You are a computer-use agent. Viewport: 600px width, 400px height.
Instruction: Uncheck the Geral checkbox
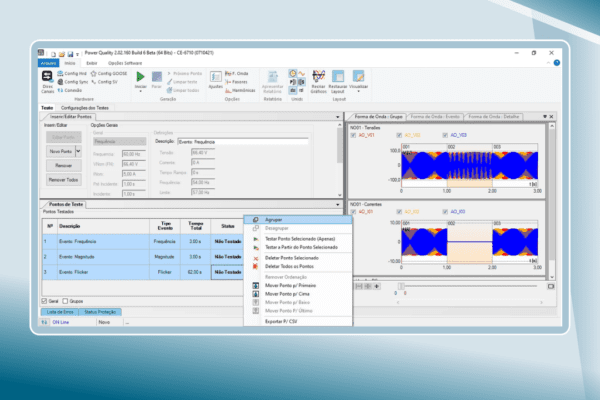44,301
